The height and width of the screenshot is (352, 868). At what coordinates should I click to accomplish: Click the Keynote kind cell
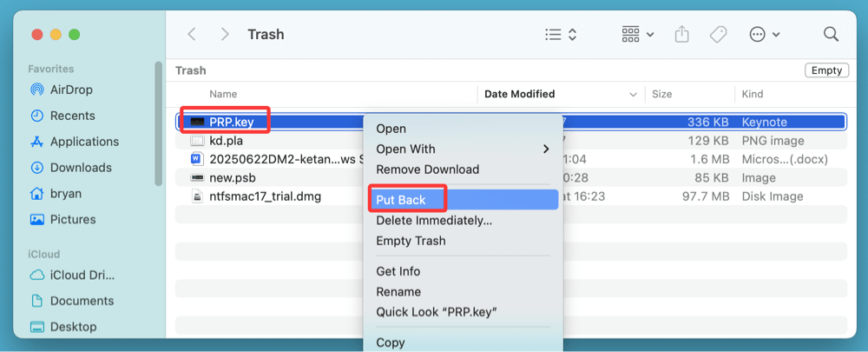click(765, 122)
